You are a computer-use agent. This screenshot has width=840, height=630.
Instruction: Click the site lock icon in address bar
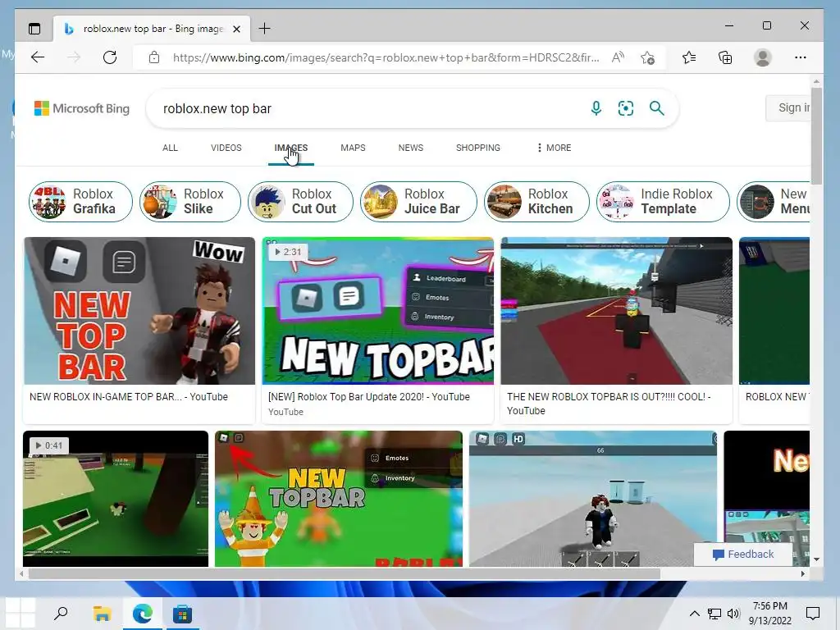pyautogui.click(x=154, y=57)
